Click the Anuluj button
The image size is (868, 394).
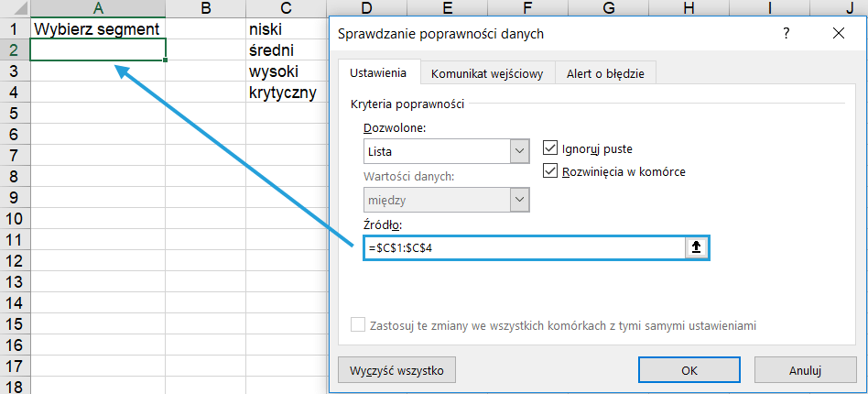(x=804, y=370)
